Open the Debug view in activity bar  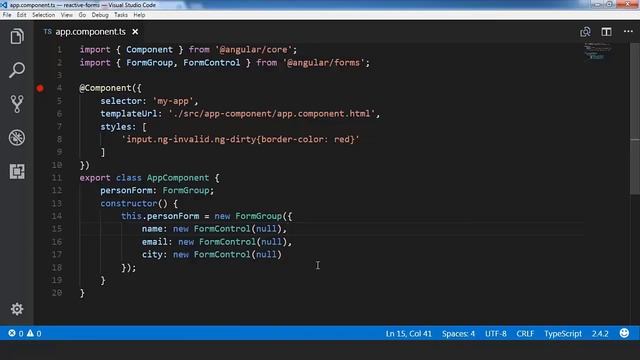click(x=17, y=138)
